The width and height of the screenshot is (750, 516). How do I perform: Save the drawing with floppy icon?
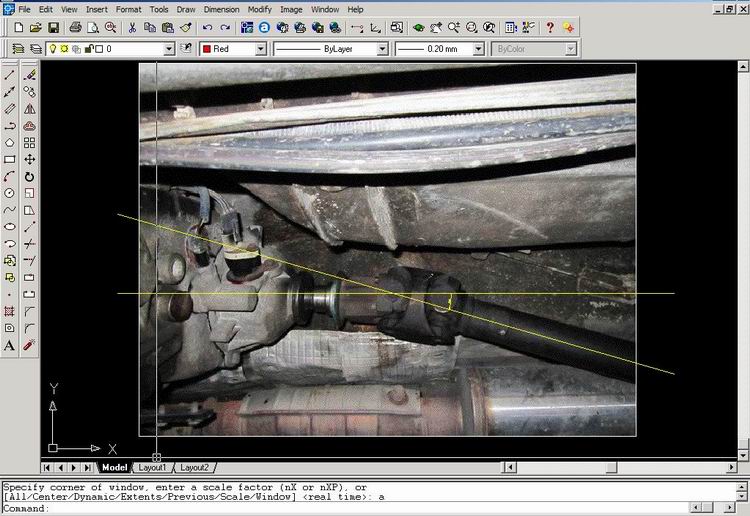[53, 28]
